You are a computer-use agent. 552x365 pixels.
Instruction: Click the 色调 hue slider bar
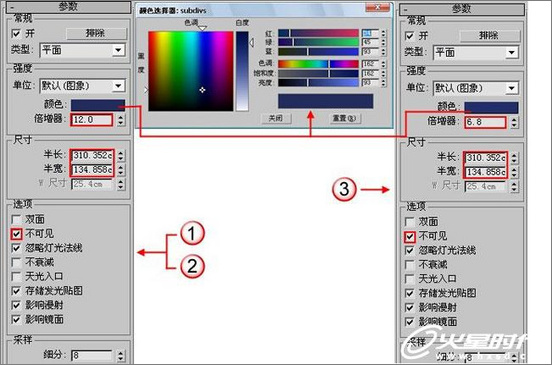point(318,64)
